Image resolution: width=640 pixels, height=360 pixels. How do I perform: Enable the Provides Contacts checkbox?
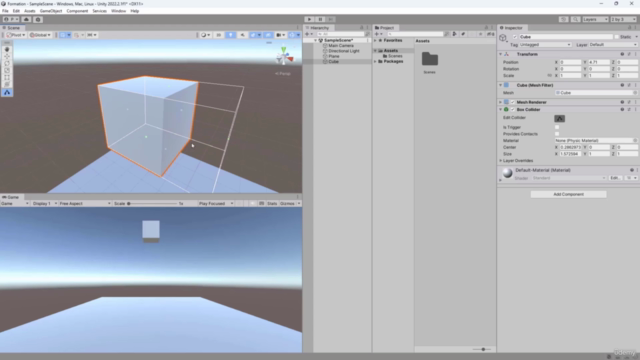(x=557, y=133)
